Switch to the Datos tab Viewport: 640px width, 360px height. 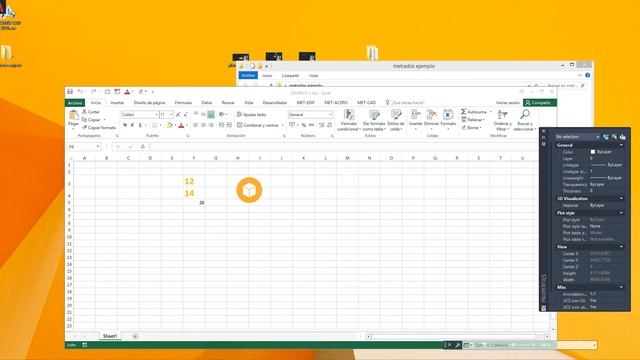207,103
